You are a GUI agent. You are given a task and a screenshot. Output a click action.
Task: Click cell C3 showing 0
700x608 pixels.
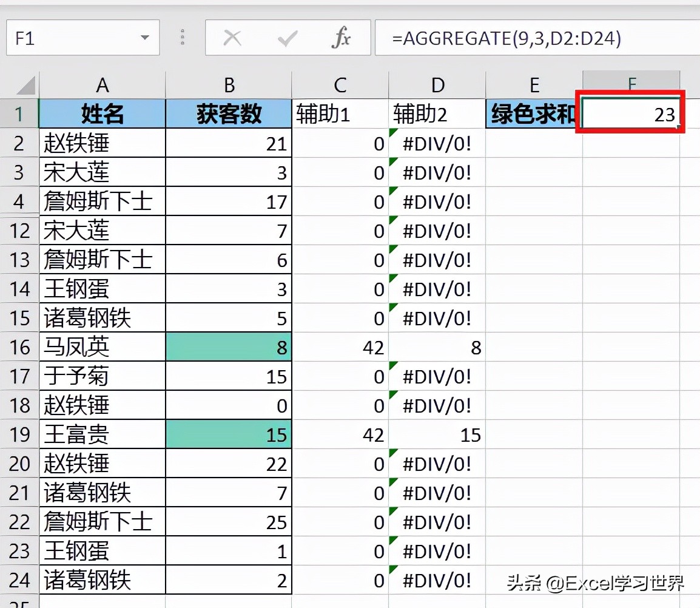pyautogui.click(x=340, y=172)
